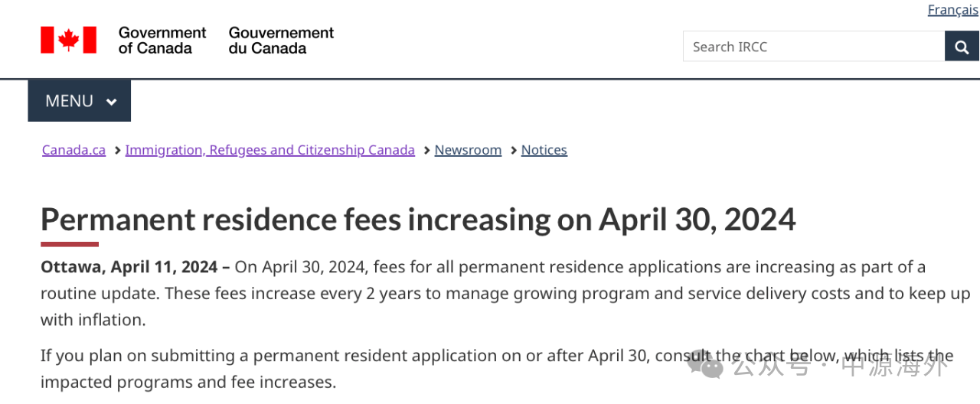The height and width of the screenshot is (404, 980).
Task: Click the 中源海外 watermark text
Action: point(894,367)
